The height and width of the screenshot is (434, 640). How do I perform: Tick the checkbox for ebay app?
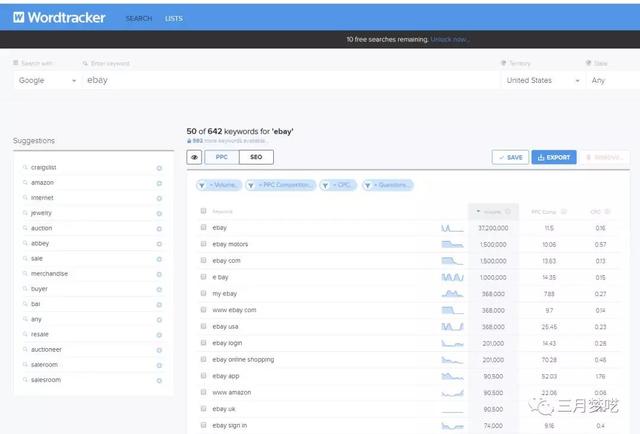point(203,376)
